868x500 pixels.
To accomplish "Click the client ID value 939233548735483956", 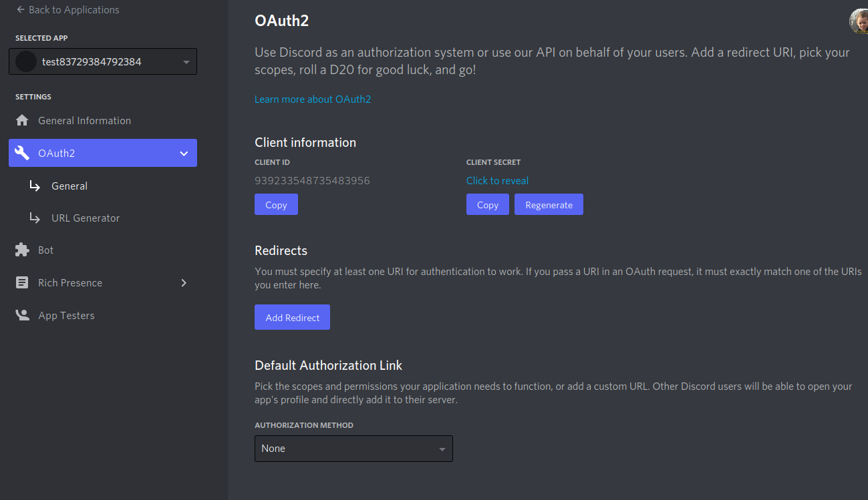I will pos(312,180).
